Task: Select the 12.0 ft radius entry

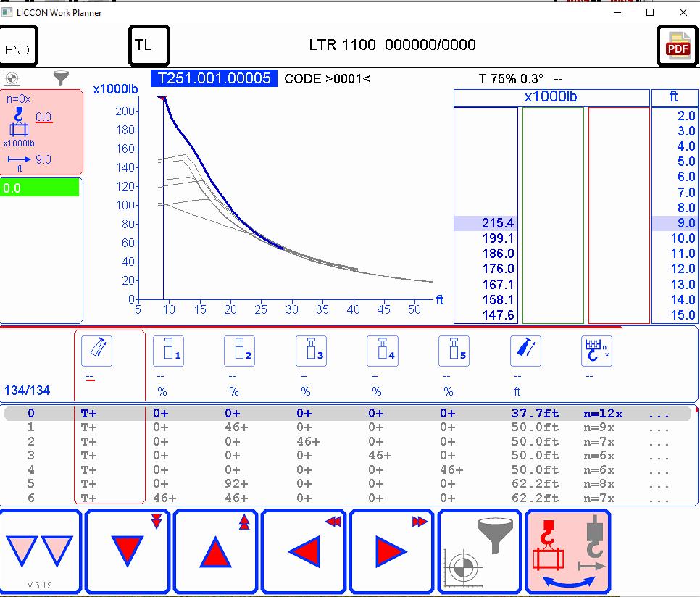Action: [x=683, y=269]
